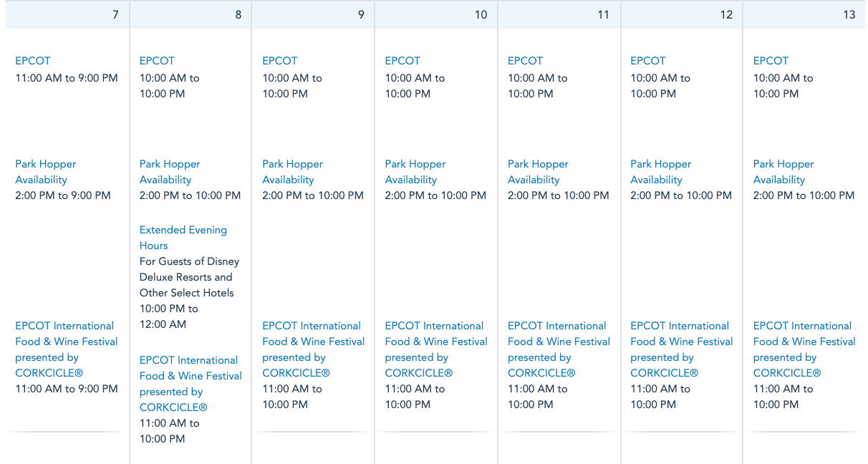
Task: Select Food & Wine Festival link under day 13
Action: point(804,349)
